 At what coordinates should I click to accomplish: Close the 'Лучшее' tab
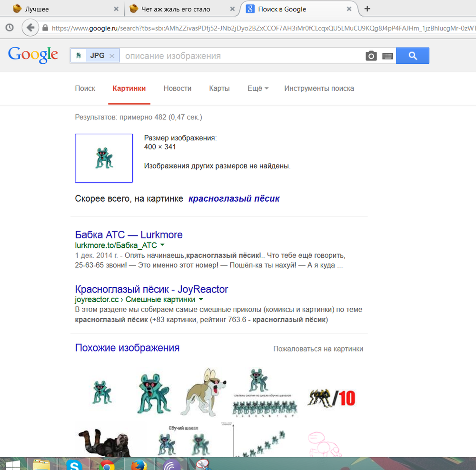(116, 9)
